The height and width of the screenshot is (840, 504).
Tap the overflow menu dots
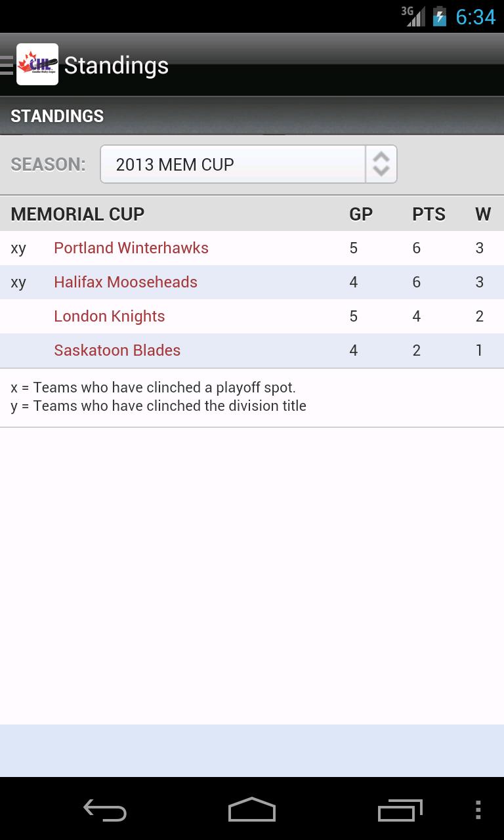[x=478, y=810]
